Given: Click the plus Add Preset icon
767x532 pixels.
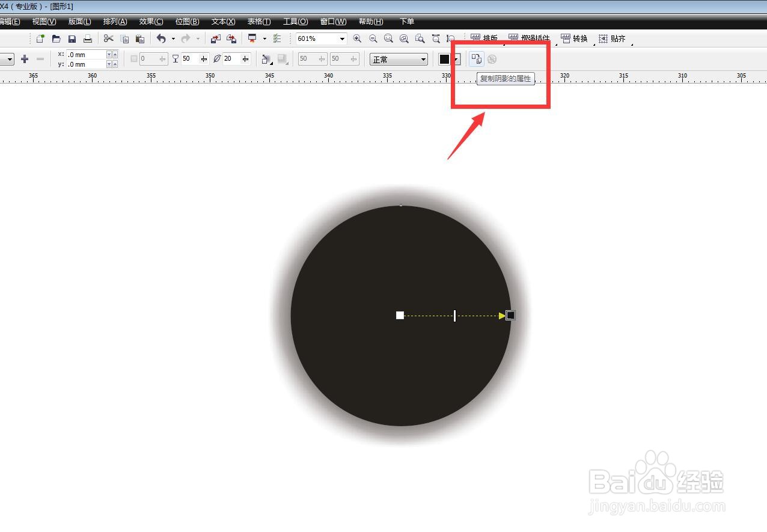Looking at the screenshot, I should pyautogui.click(x=25, y=59).
